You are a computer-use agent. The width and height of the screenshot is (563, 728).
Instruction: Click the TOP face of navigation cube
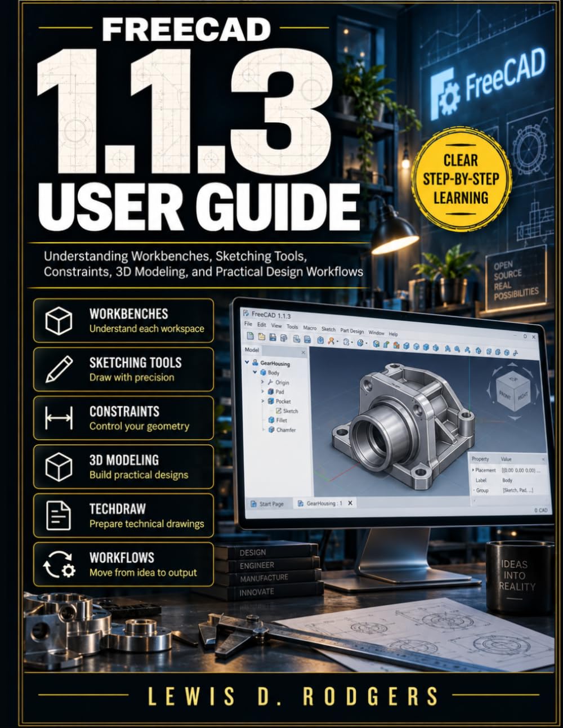513,379
